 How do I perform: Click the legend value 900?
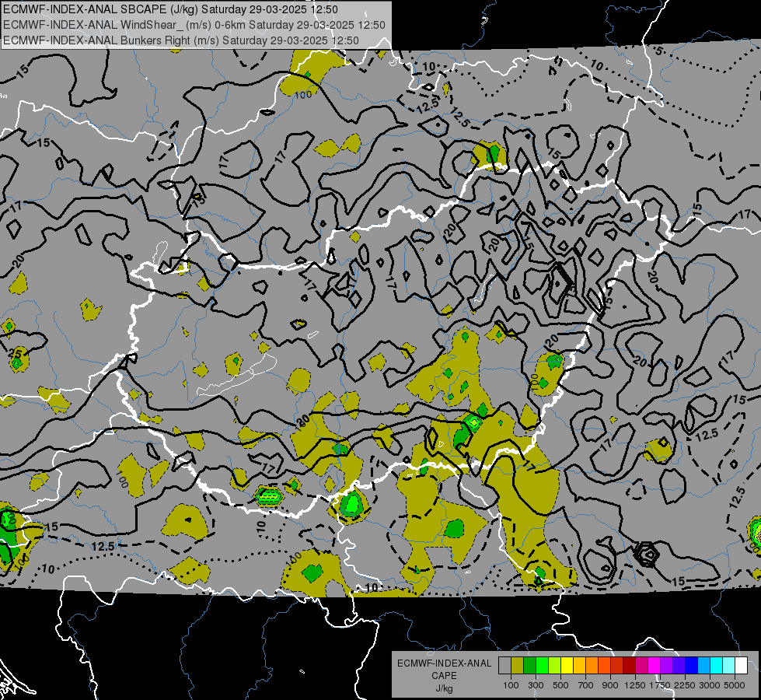[x=610, y=685]
